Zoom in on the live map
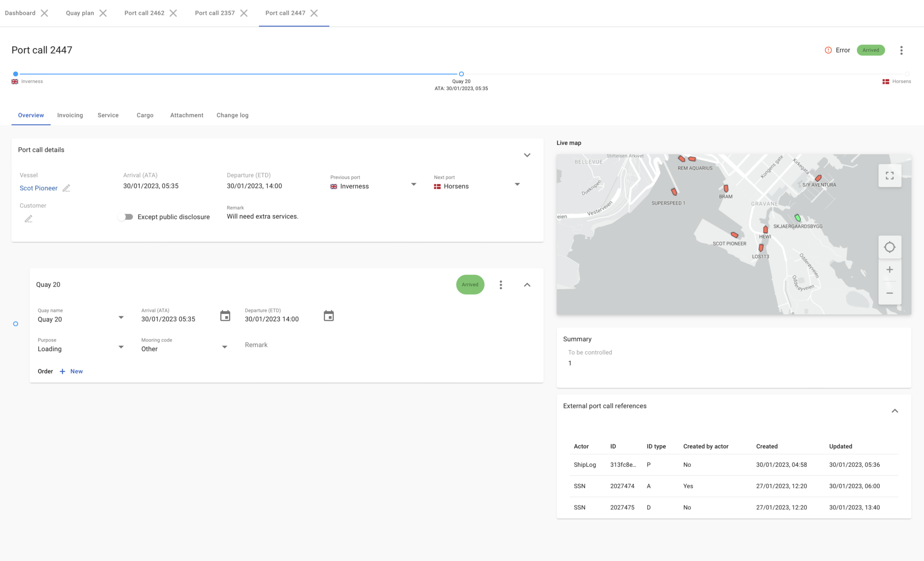The image size is (924, 561). click(889, 269)
